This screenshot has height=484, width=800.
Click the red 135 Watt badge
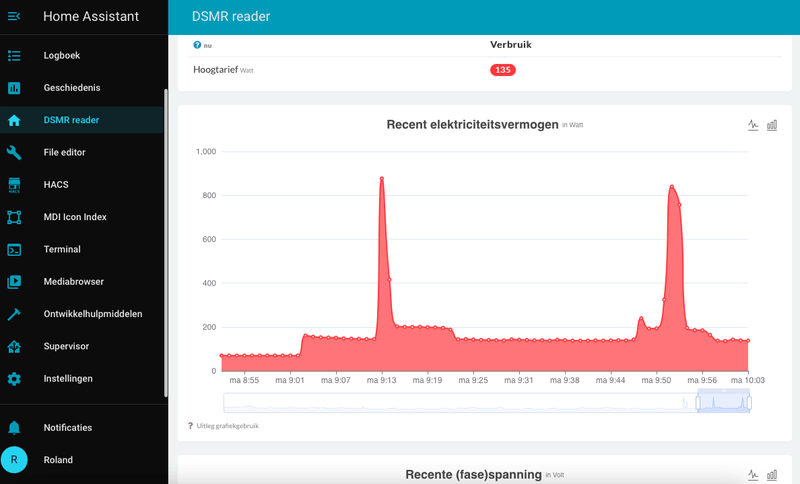[503, 70]
